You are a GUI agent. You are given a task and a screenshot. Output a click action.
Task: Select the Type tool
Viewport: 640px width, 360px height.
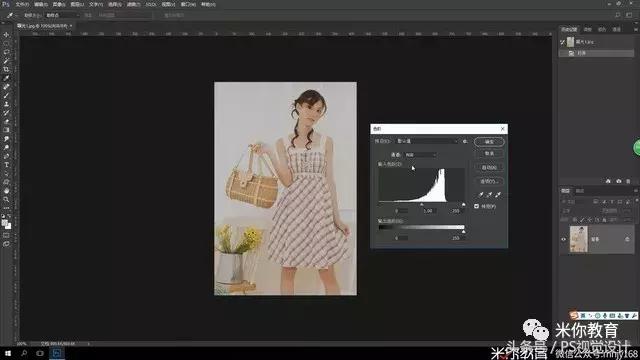[x=6, y=165]
